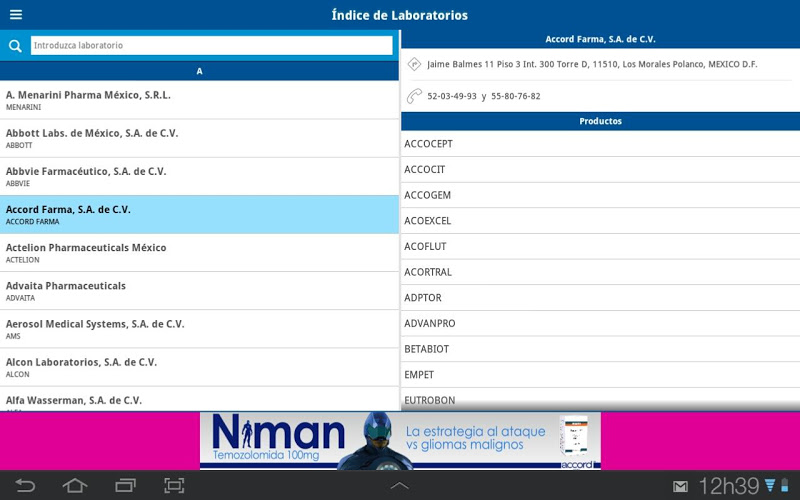800x500 pixels.
Task: Select A. Menarini Pharma México, S.R.L.
Action: point(199,100)
